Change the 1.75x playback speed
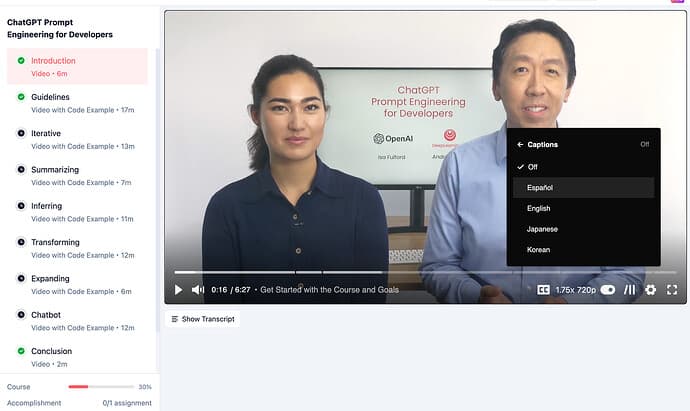Screen dimensions: 690x411 pyautogui.click(x=565, y=290)
